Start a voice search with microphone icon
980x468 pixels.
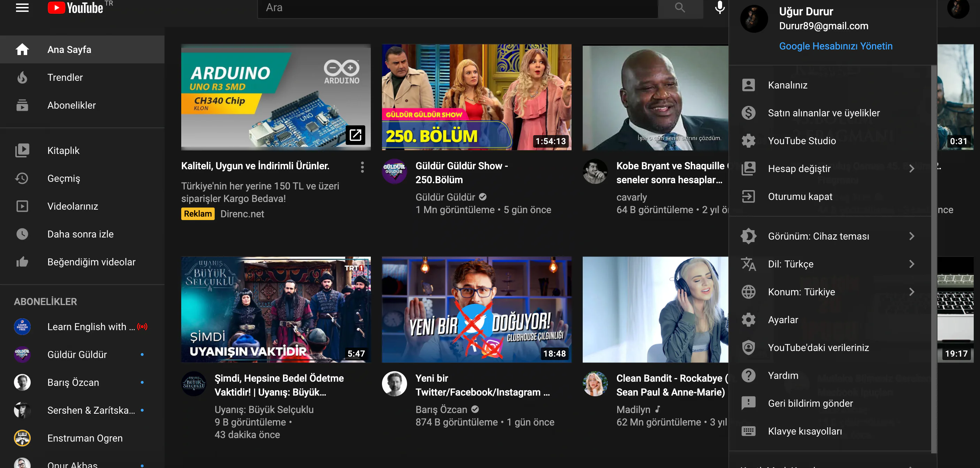click(x=719, y=7)
